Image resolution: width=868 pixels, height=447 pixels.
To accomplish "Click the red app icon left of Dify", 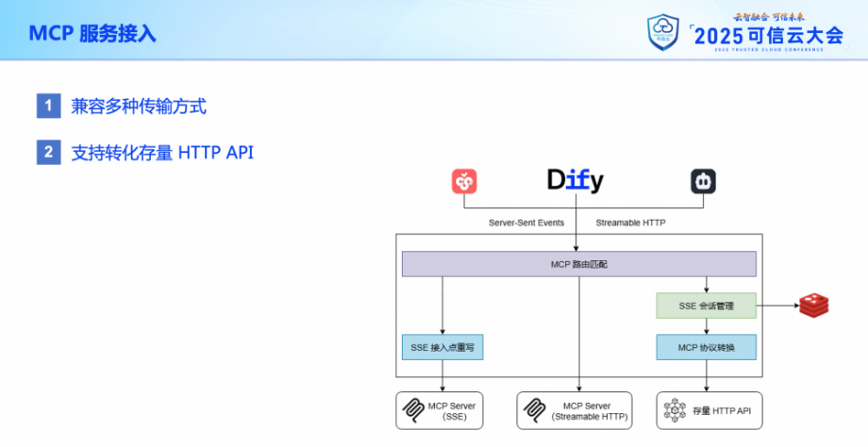I will pyautogui.click(x=464, y=181).
